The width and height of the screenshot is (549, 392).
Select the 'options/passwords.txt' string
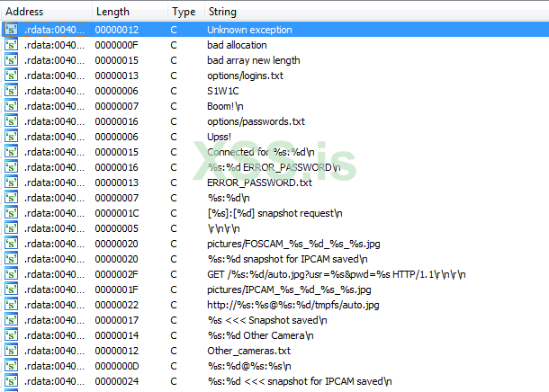click(x=256, y=121)
